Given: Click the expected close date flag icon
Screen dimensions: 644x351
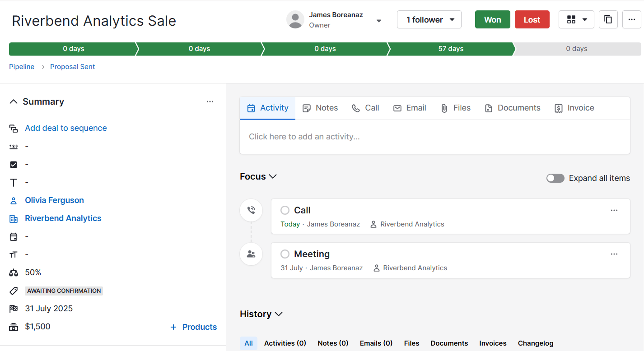Looking at the screenshot, I should pyautogui.click(x=14, y=309).
